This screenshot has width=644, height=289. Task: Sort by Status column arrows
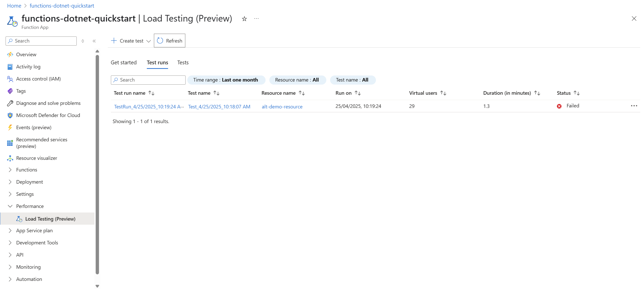click(x=576, y=93)
